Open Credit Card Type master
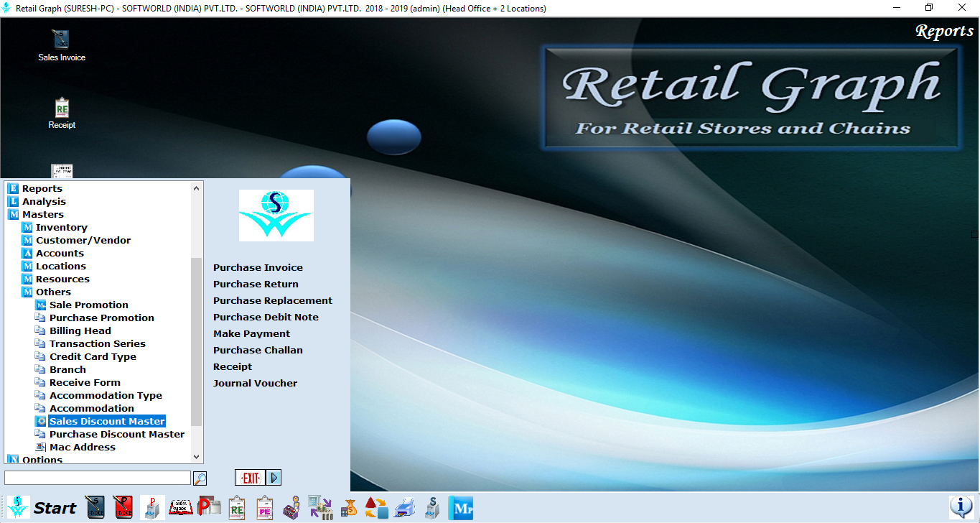 click(x=93, y=356)
